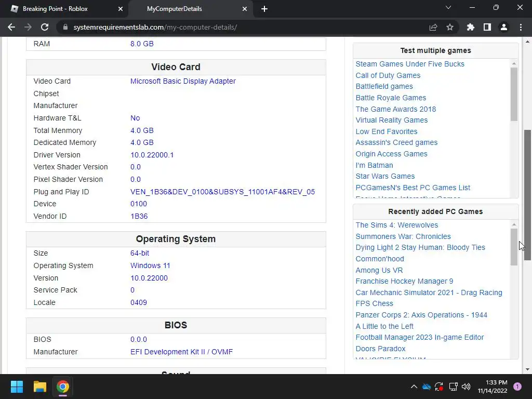Open PCGamesN's Best PC Games List
This screenshot has width=532, height=399.
(x=413, y=188)
